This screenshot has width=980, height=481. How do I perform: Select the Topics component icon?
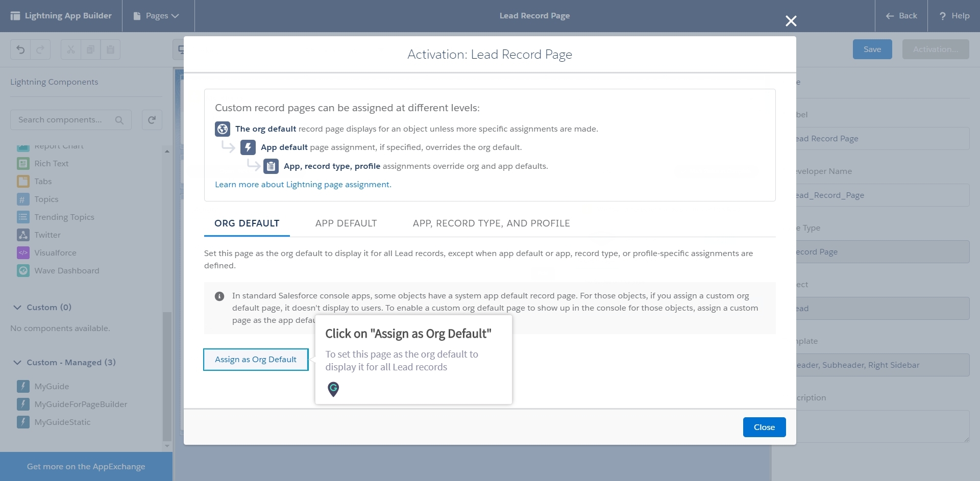coord(23,199)
